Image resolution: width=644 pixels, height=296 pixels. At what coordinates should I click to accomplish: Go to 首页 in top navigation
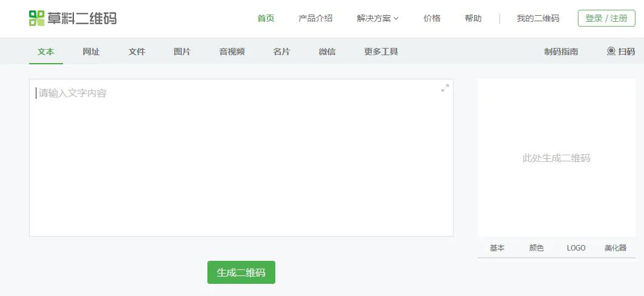(x=266, y=18)
